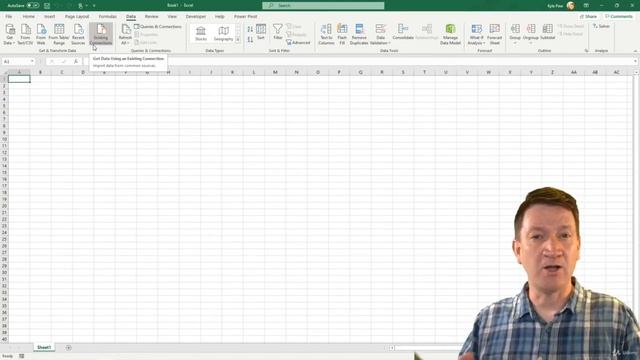Click the Consolidate icon
Viewport: 640px width, 360px height.
tap(403, 32)
